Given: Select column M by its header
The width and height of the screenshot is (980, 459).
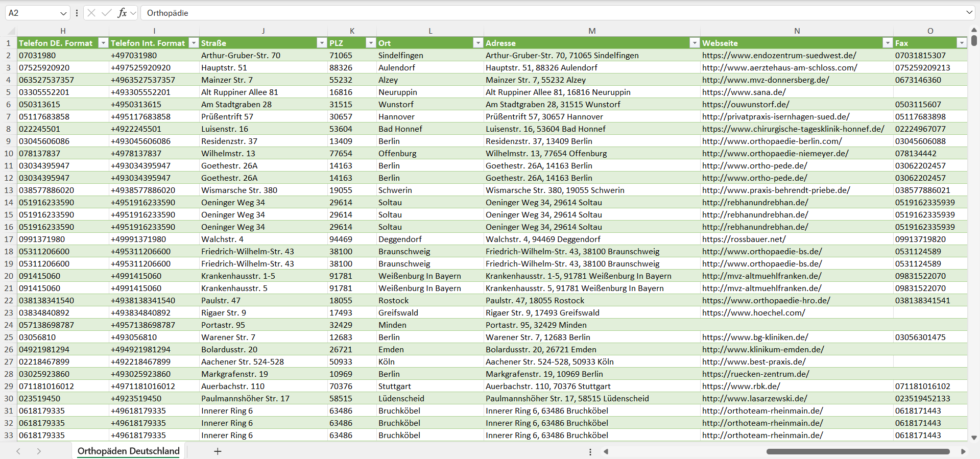Looking at the screenshot, I should click(592, 31).
